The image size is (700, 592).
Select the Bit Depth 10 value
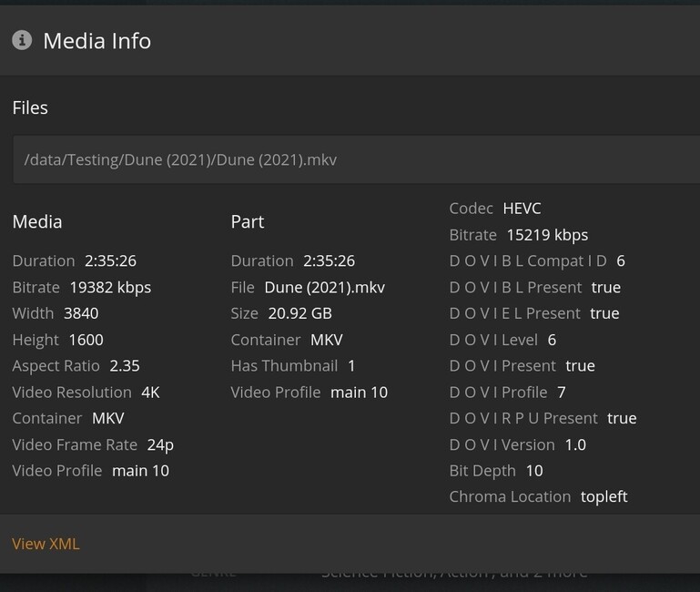click(534, 471)
